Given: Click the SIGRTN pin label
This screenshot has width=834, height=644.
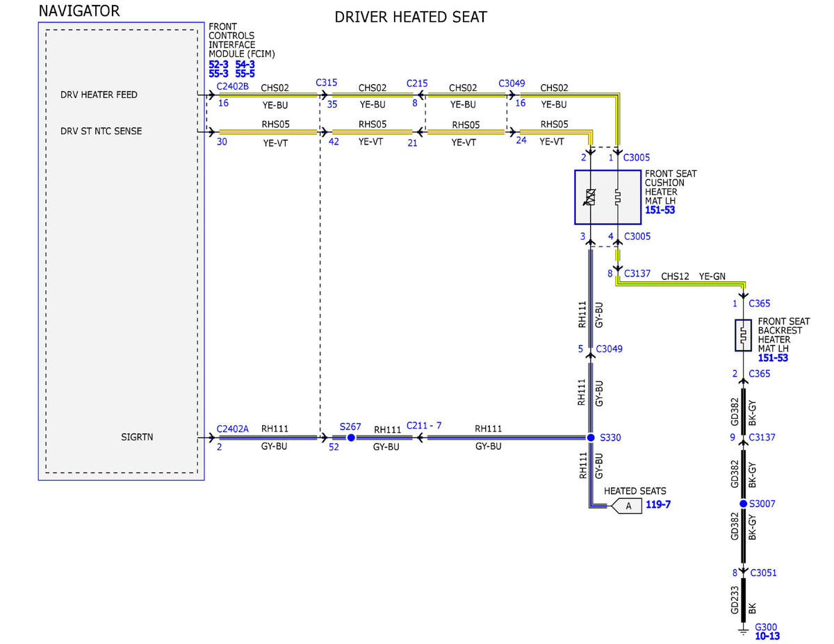Looking at the screenshot, I should click(x=136, y=438).
